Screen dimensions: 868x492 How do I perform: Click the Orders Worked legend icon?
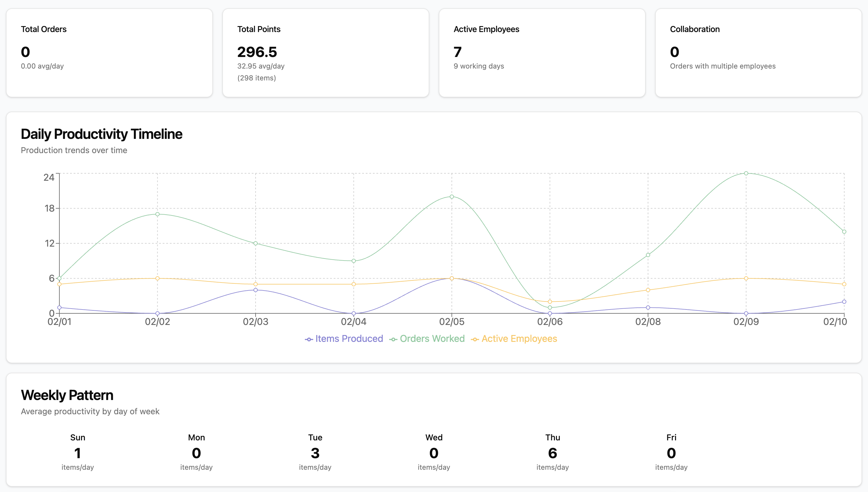pos(393,339)
